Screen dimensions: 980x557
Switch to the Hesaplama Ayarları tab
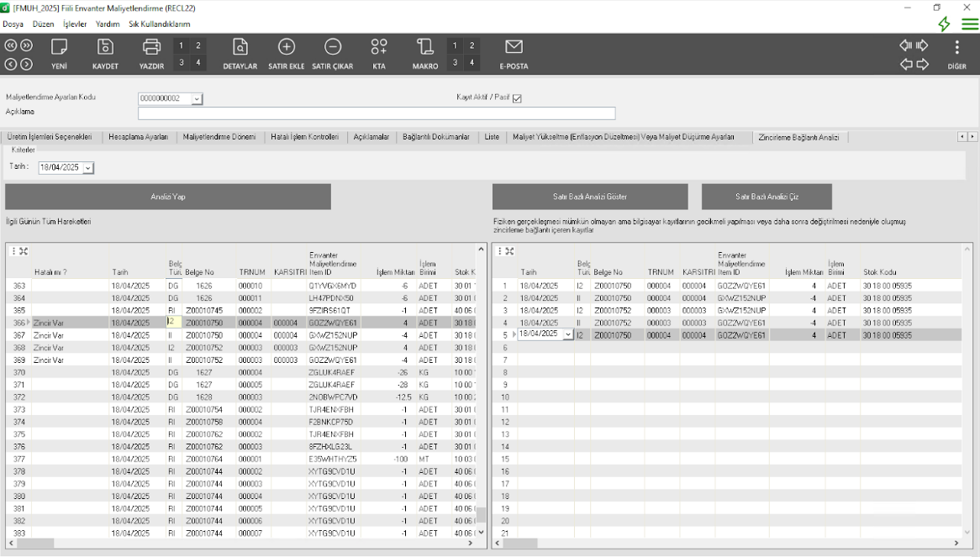pyautogui.click(x=138, y=137)
